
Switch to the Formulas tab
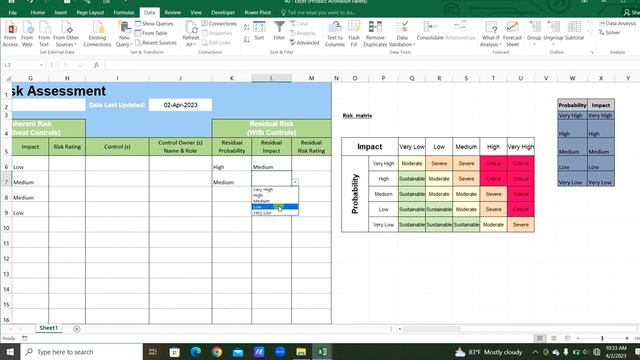(x=124, y=13)
